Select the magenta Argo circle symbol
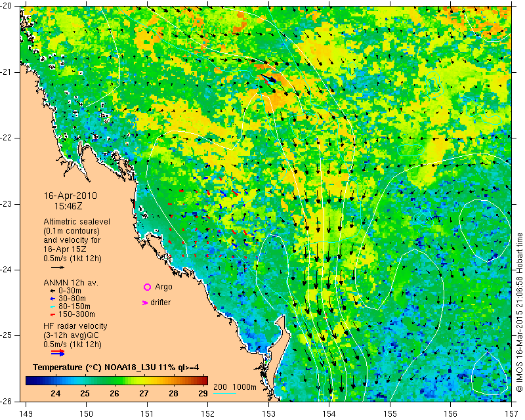The image size is (525, 420). [147, 287]
